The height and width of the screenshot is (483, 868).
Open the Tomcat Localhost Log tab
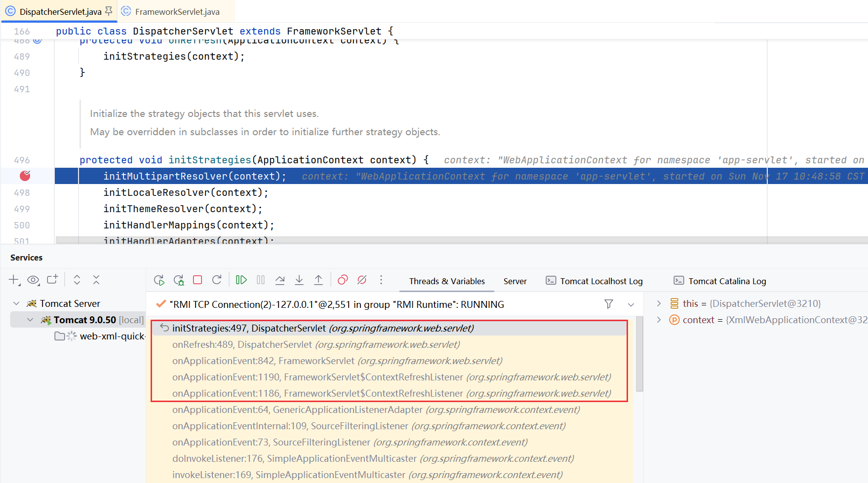[x=594, y=281]
